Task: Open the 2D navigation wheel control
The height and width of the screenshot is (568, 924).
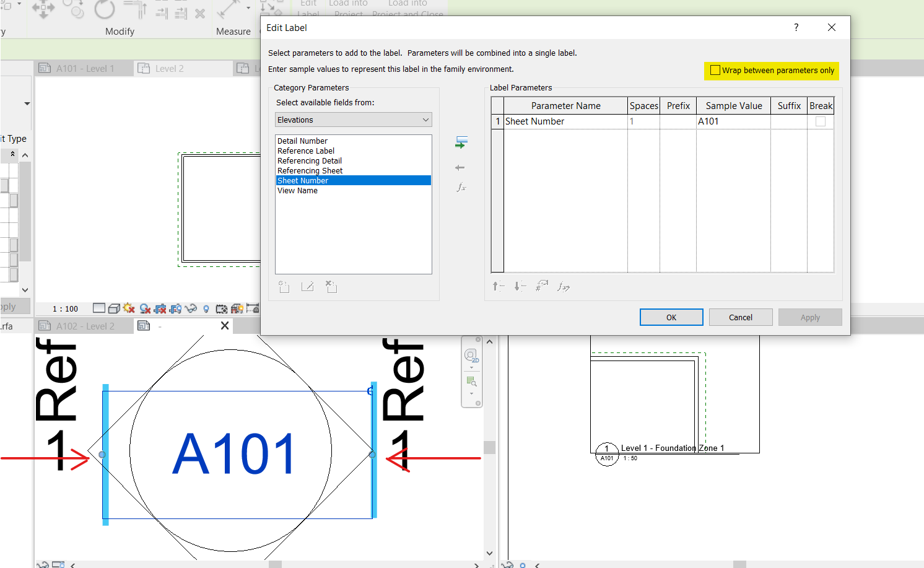Action: coord(471,355)
